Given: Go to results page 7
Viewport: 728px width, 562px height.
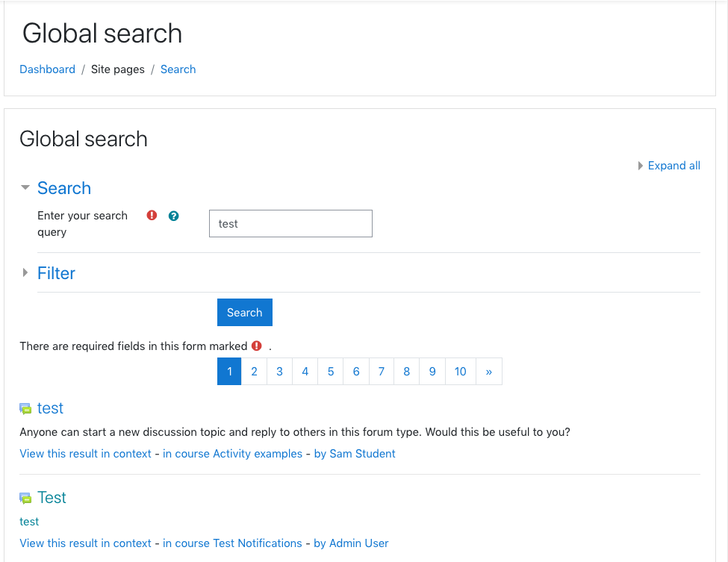Looking at the screenshot, I should (382, 371).
